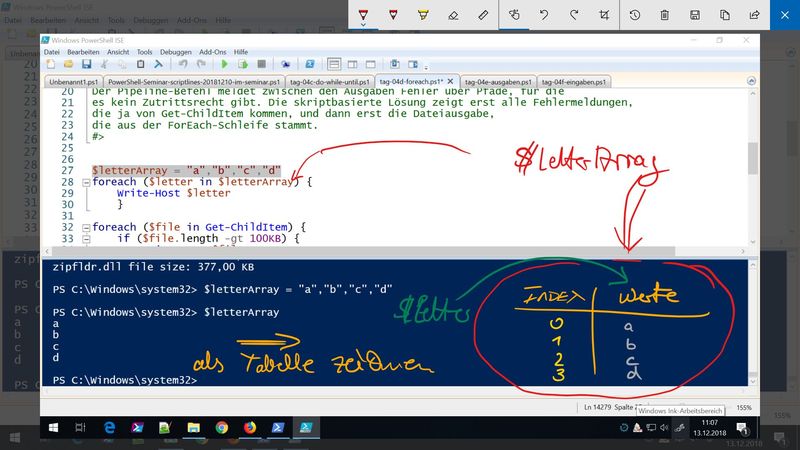Click script pane scroll-down arrow

[x=753, y=242]
